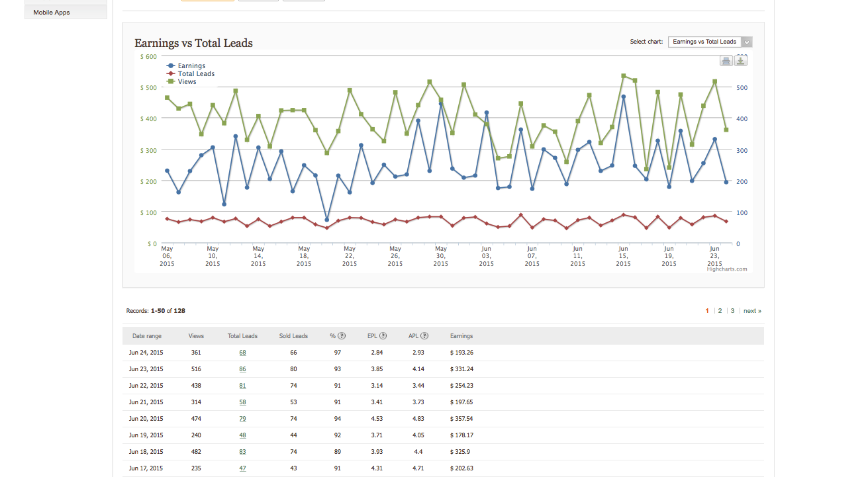Open total leads 48 for Jun 19

pyautogui.click(x=242, y=435)
